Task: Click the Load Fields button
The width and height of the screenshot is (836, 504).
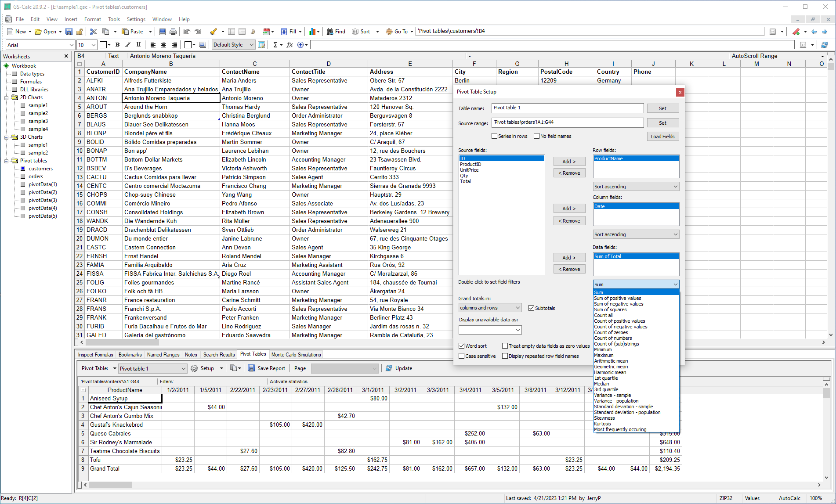Action: coord(662,137)
